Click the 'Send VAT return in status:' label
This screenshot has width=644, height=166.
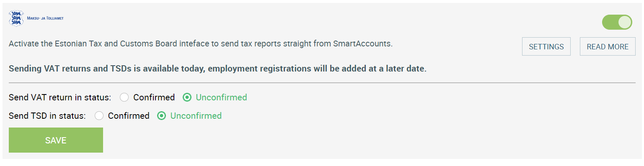60,97
